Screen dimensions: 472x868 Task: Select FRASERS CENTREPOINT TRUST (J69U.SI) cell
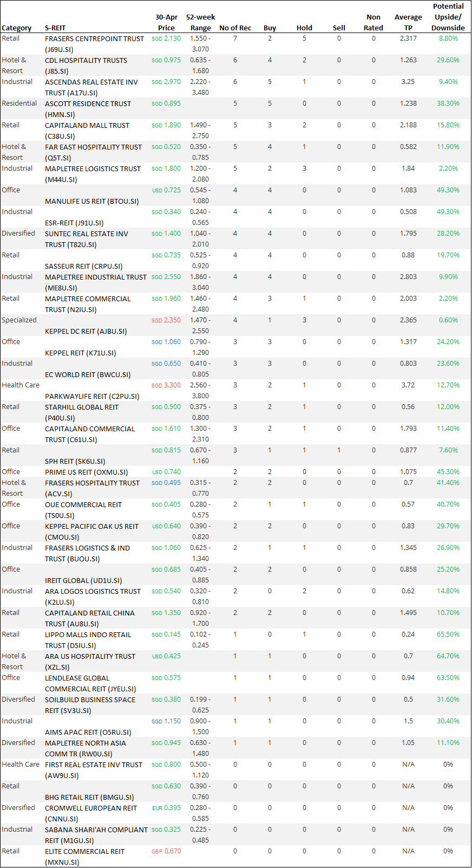tap(94, 44)
